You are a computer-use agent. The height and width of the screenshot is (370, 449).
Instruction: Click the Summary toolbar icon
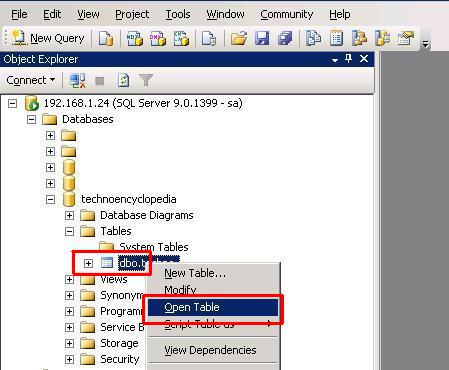[336, 38]
